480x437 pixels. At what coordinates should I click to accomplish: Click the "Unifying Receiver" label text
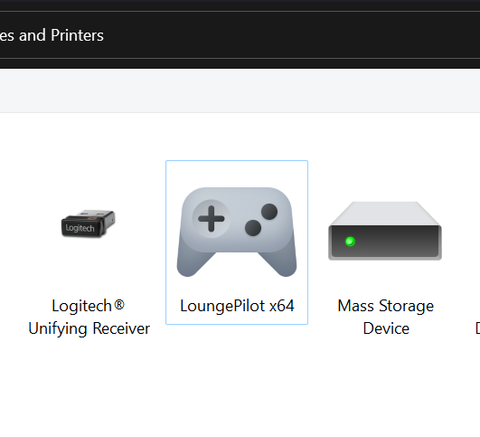(x=89, y=329)
